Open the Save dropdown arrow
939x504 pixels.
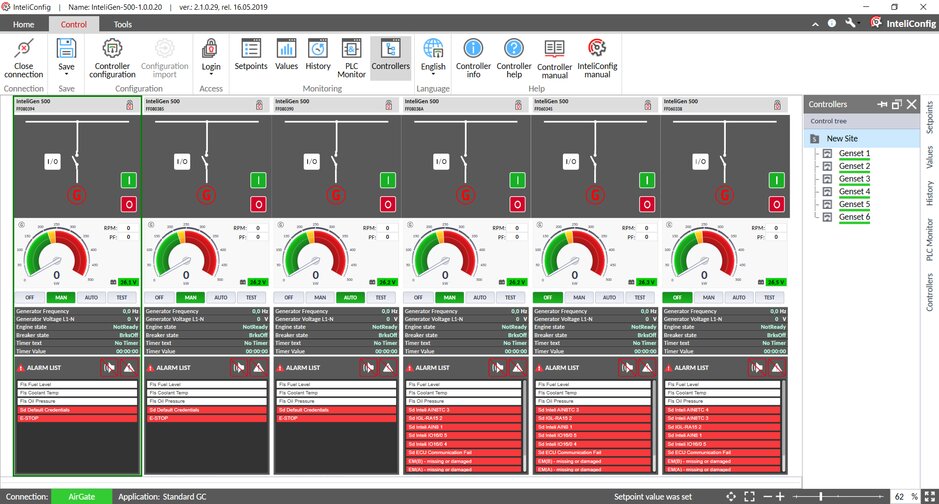click(x=66, y=74)
